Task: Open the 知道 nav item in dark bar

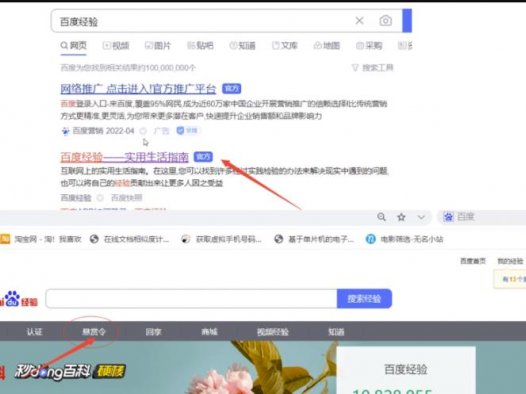Action: 336,332
